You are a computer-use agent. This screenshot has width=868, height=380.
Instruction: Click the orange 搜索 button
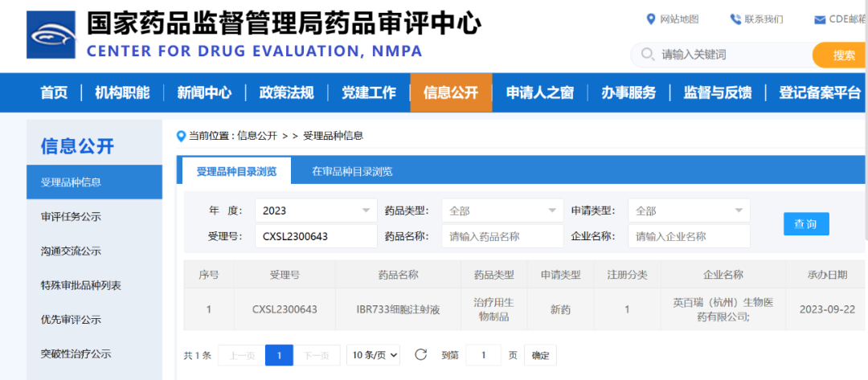pyautogui.click(x=841, y=55)
